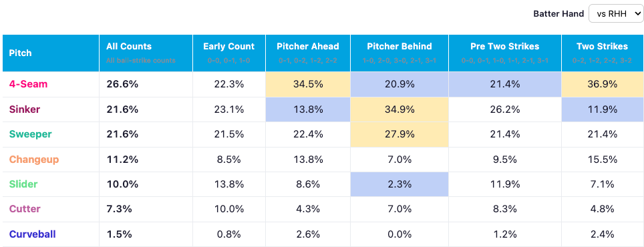Click the Cutter pitch label
Viewport: 644px width, 247px height.
(x=25, y=209)
